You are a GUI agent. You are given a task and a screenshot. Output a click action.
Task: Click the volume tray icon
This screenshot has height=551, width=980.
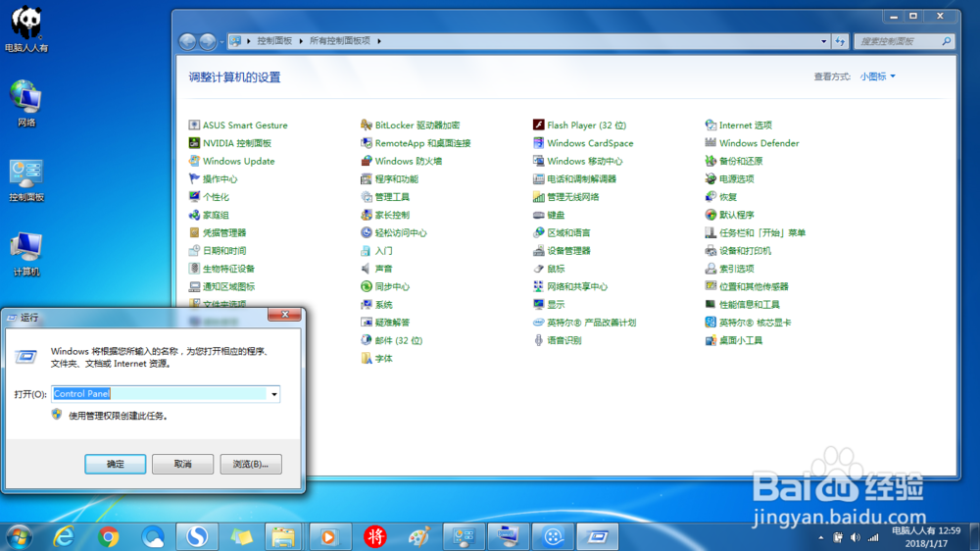(x=855, y=537)
